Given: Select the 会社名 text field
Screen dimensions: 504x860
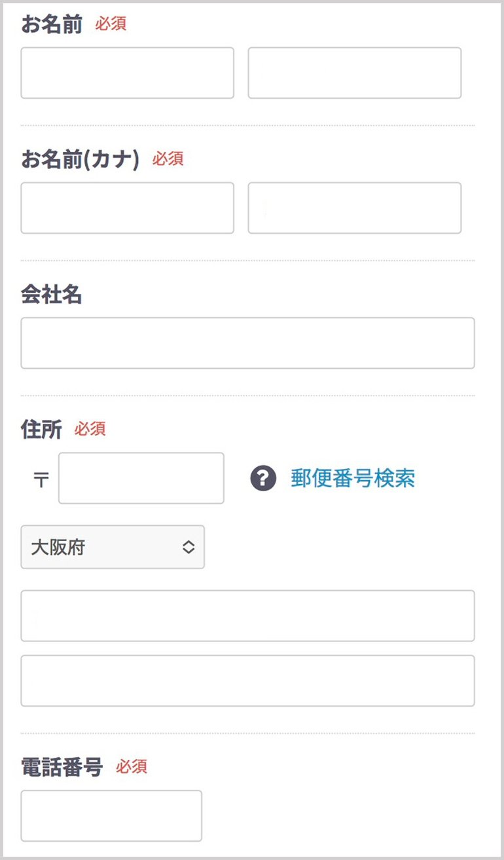Looking at the screenshot, I should pyautogui.click(x=247, y=343).
